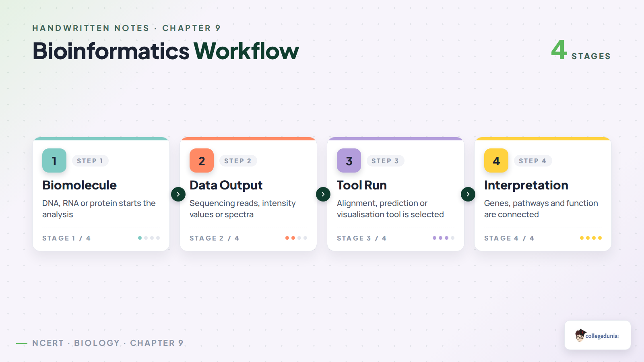Click the collegedunia logo
Viewport: 644px width, 362px height.
click(597, 335)
